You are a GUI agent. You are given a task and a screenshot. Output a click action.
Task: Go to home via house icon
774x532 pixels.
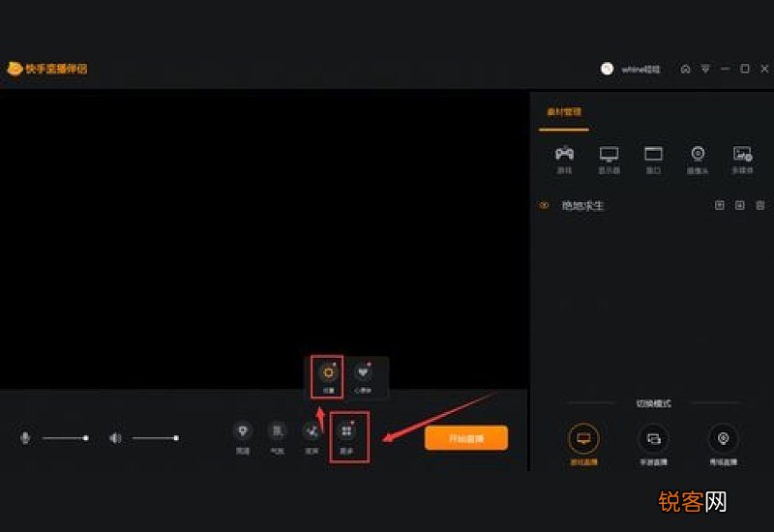pos(685,69)
